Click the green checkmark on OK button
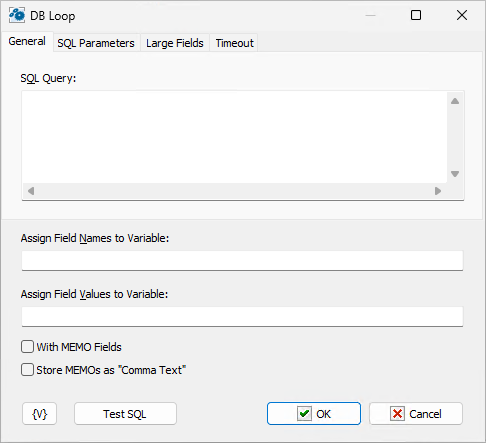Screen dimensions: 486x443 point(304,414)
